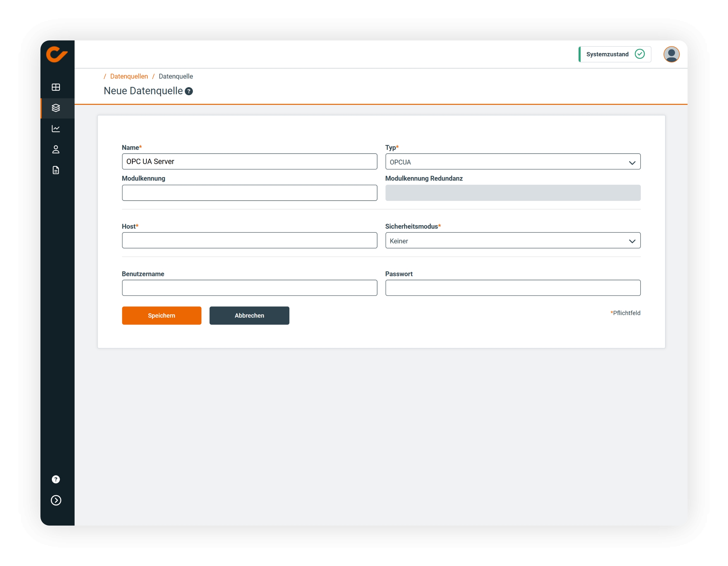728x566 pixels.
Task: Click the sidebar help question mark icon
Action: tap(56, 479)
